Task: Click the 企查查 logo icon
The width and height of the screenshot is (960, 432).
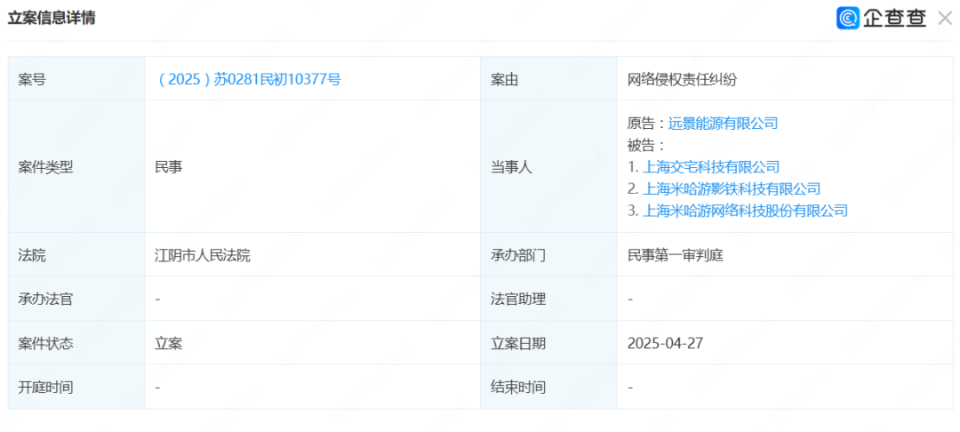Action: (x=848, y=18)
